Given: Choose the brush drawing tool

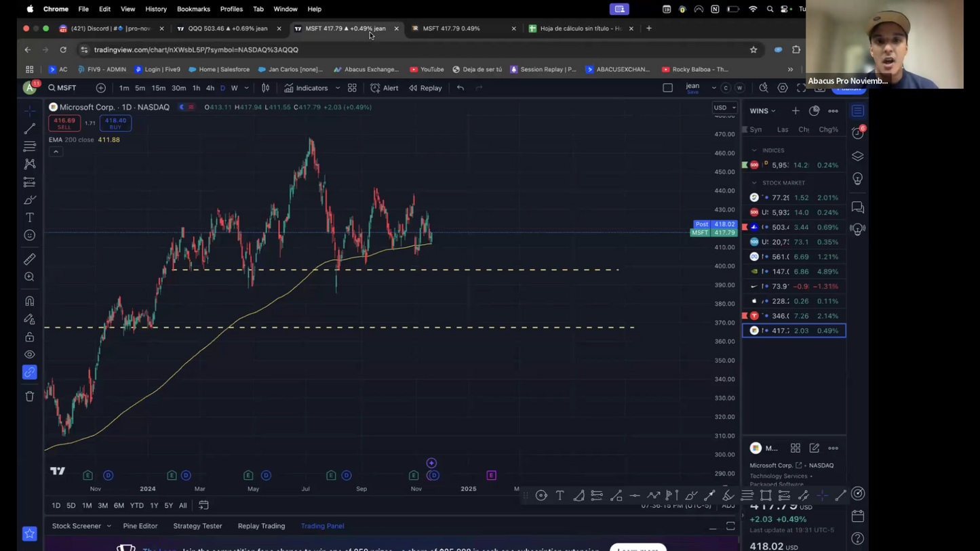Looking at the screenshot, I should [x=30, y=200].
